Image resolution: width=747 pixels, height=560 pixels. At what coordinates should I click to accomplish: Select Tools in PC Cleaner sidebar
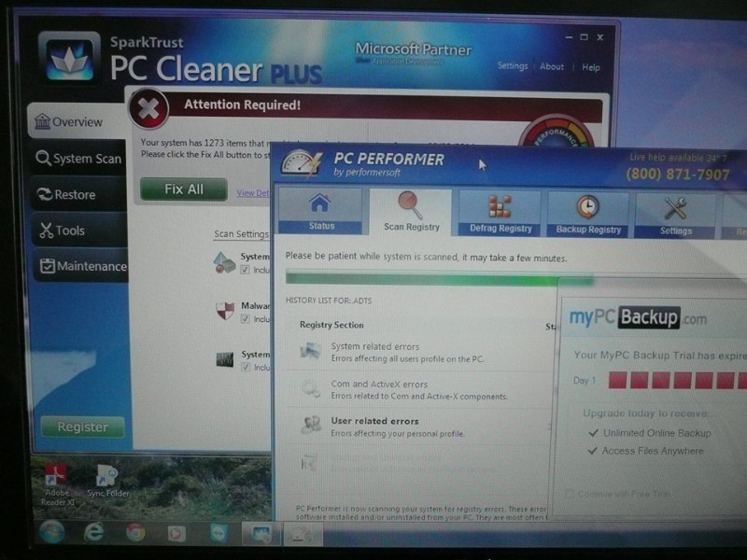[71, 231]
